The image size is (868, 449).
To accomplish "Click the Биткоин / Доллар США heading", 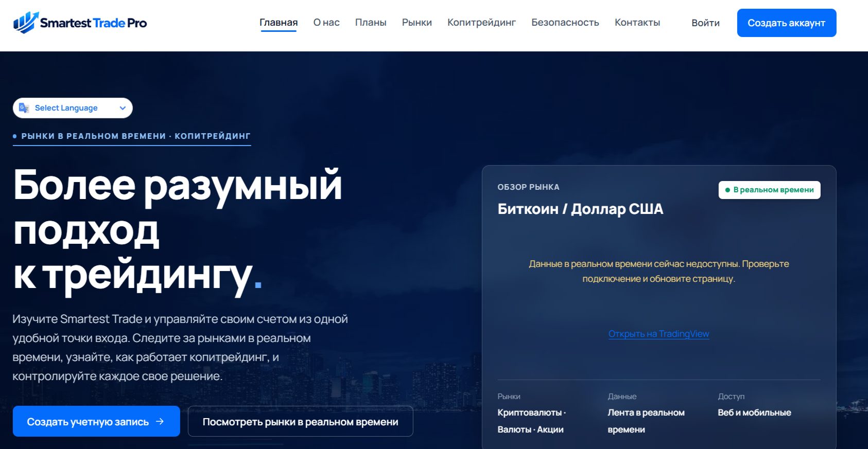I will click(580, 209).
